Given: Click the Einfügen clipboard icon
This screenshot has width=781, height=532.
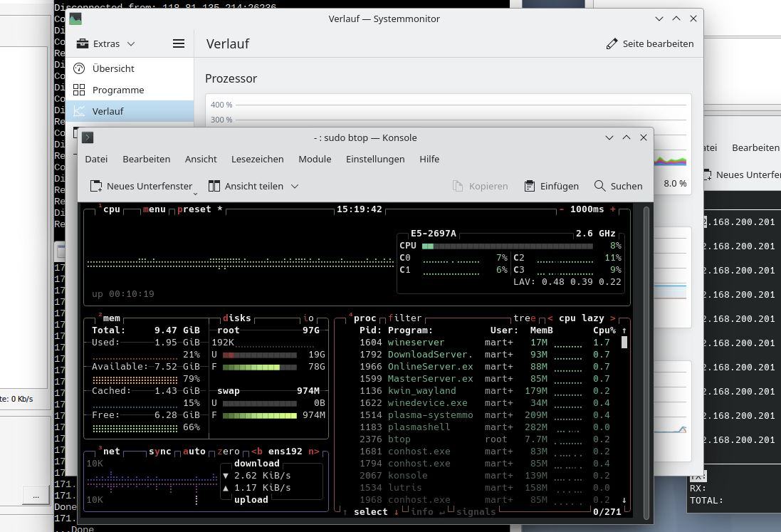Looking at the screenshot, I should click(x=530, y=187).
